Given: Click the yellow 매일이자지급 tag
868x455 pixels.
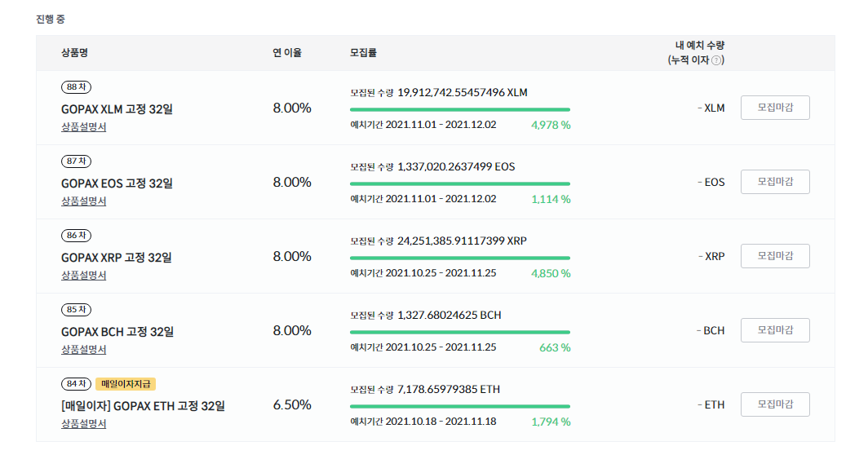Looking at the screenshot, I should point(126,383).
